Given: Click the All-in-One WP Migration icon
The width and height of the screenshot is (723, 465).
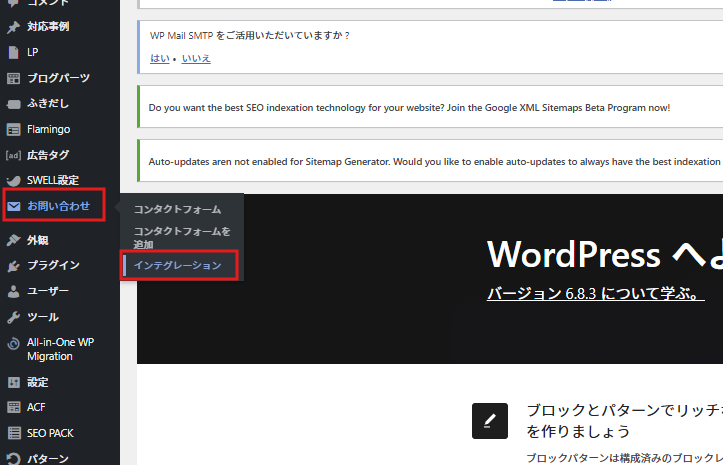Looking at the screenshot, I should tap(13, 343).
